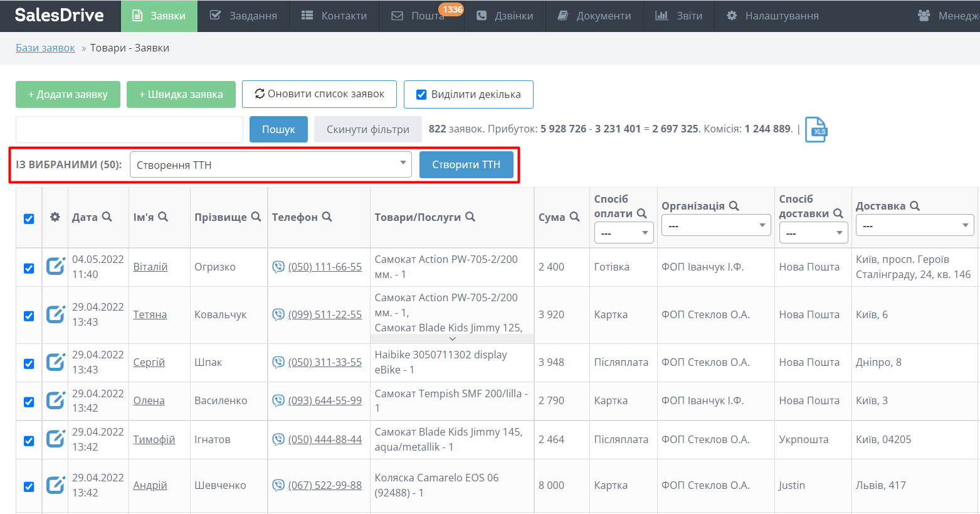Export orders via the XLS file icon
Image resolution: width=980 pixels, height=514 pixels.
coord(816,130)
